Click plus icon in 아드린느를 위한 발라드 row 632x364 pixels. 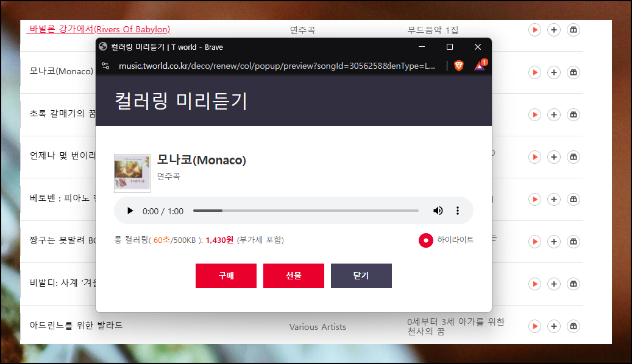point(554,326)
